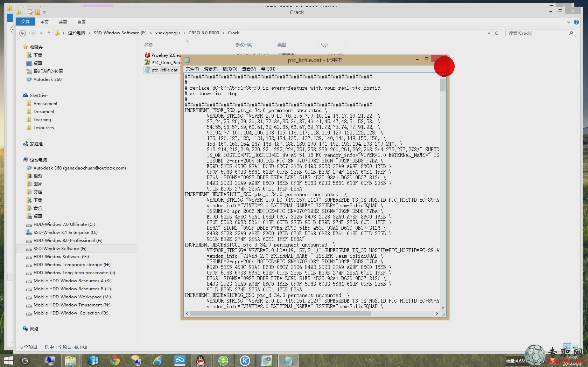
Task: Switch to large thumbnails view icon
Action: 575,347
